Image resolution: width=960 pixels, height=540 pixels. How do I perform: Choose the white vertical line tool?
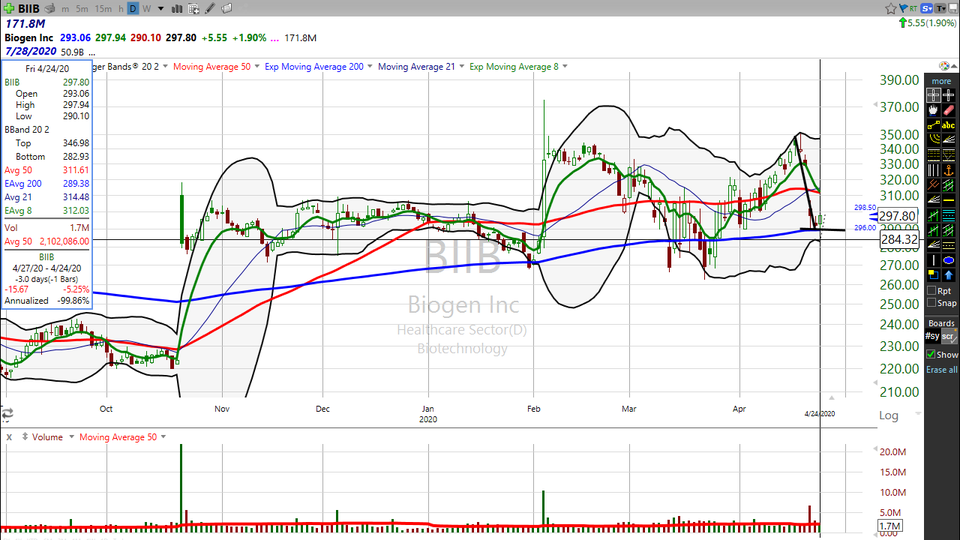tap(933, 260)
